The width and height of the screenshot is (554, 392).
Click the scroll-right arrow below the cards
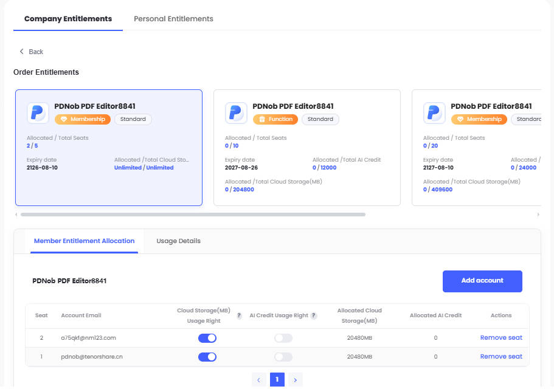(x=538, y=215)
